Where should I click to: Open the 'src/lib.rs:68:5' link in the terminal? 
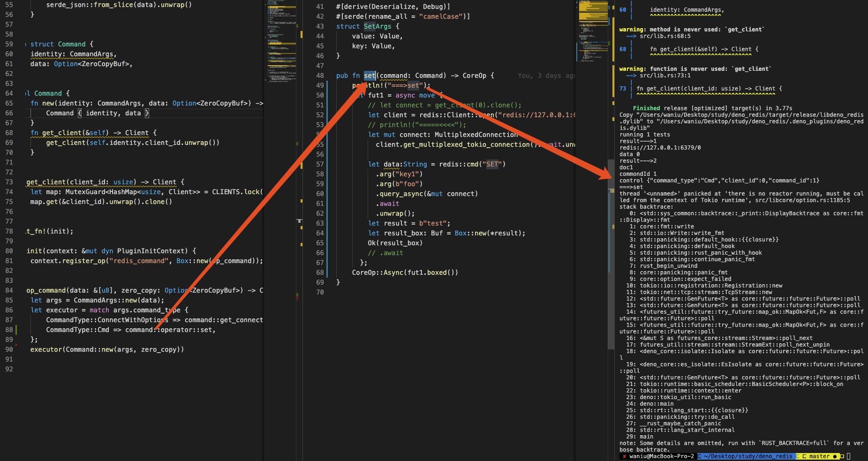click(665, 36)
